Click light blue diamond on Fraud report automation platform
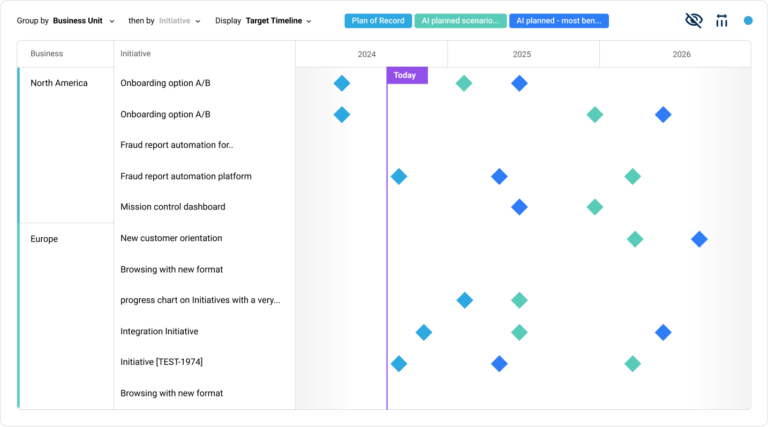The image size is (768, 427). 399,177
